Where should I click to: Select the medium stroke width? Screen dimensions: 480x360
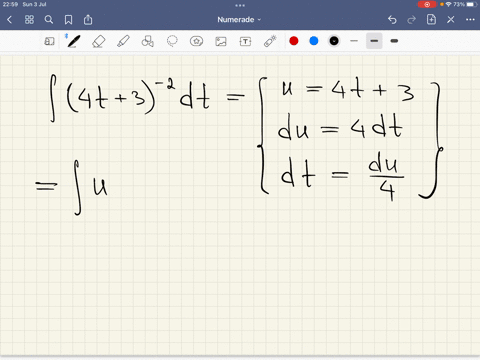[374, 41]
